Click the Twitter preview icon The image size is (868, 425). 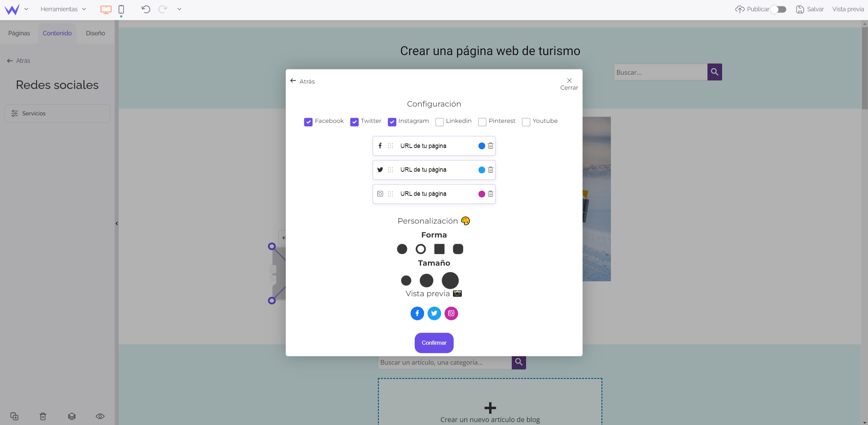(434, 313)
